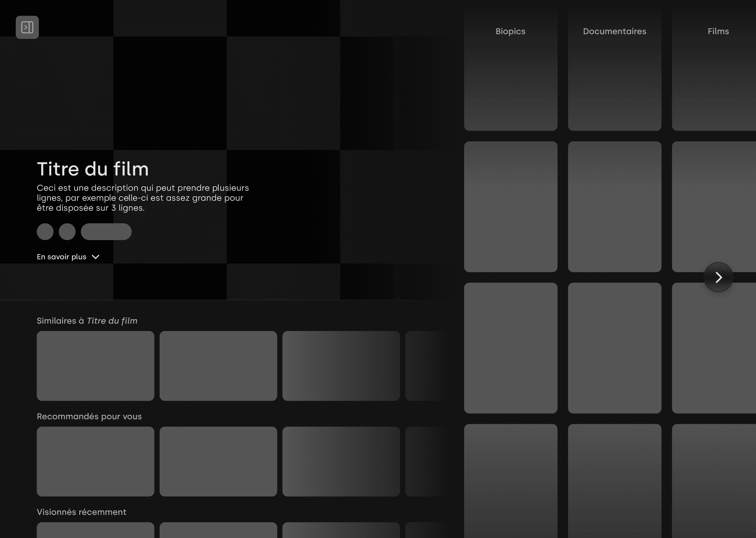756x538 pixels.
Task: Toggle the sidebar panel icon
Action: 27,27
